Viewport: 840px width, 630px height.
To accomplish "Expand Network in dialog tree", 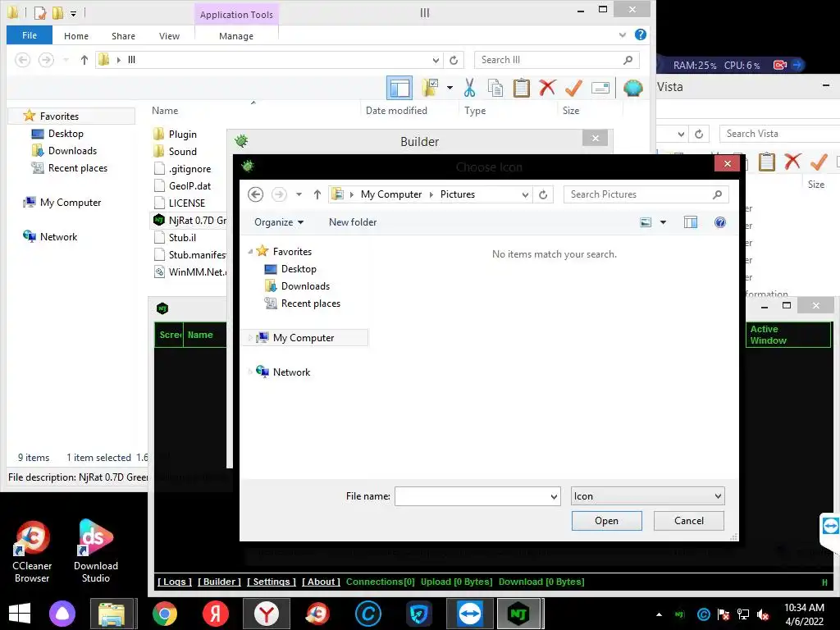I will pyautogui.click(x=250, y=372).
